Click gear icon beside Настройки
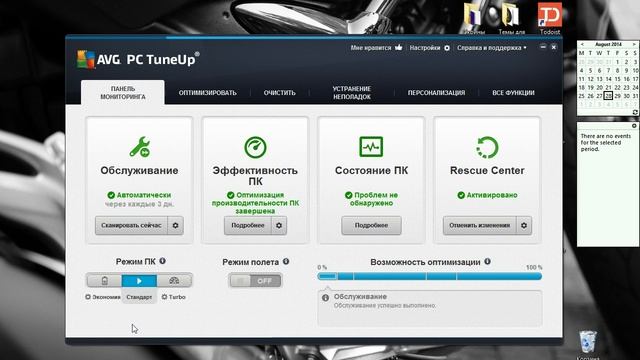 [x=447, y=48]
